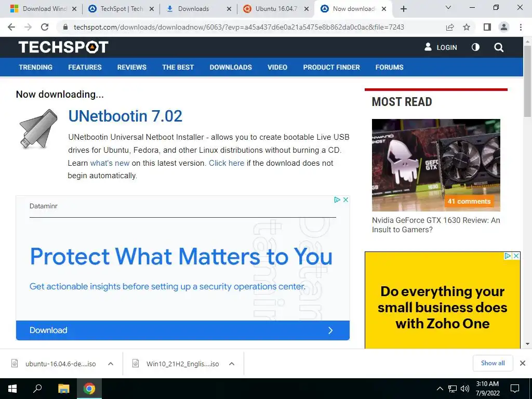This screenshot has height=399, width=532.
Task: Open FEATURES menu
Action: coord(85,67)
